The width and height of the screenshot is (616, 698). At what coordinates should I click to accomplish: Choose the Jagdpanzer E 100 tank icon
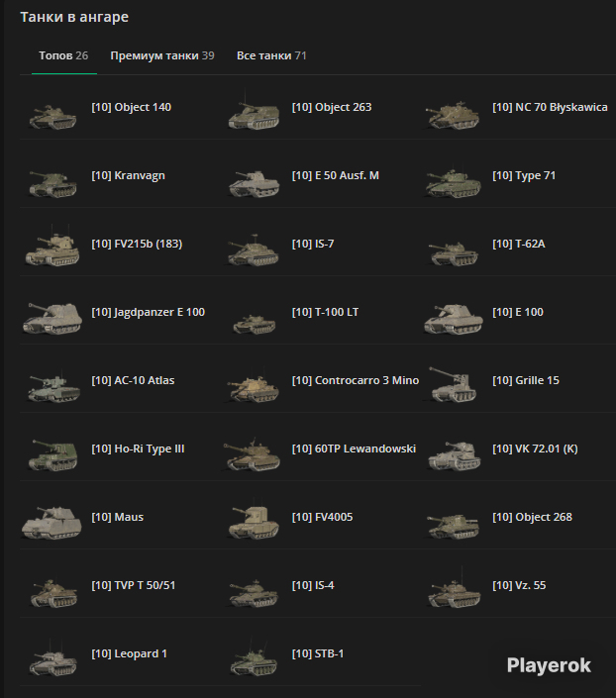(x=52, y=318)
